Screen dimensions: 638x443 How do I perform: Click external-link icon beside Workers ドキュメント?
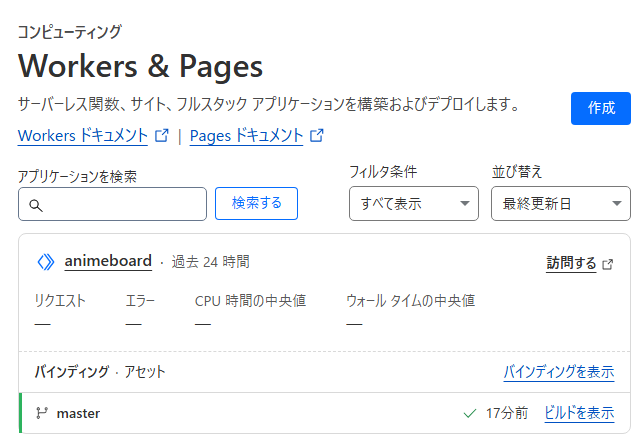(x=162, y=135)
